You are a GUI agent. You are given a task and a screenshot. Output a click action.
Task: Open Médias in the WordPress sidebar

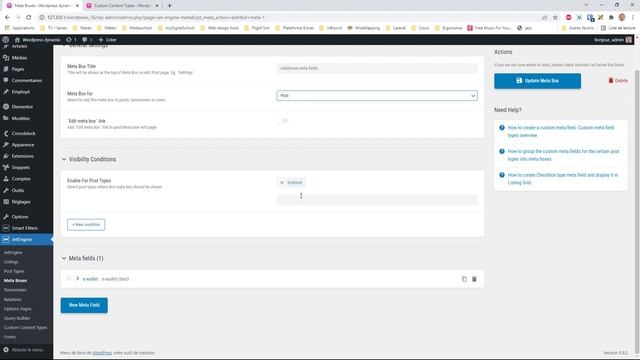(19, 58)
